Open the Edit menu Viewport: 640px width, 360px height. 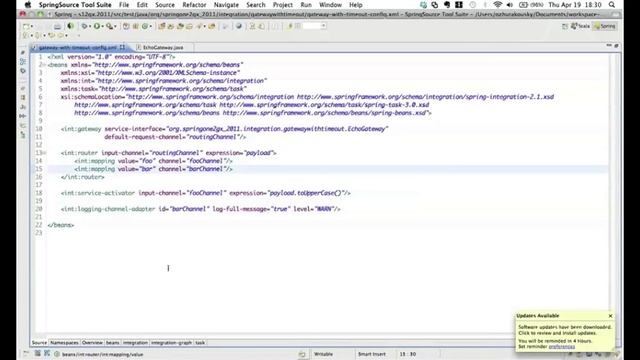tap(142, 5)
